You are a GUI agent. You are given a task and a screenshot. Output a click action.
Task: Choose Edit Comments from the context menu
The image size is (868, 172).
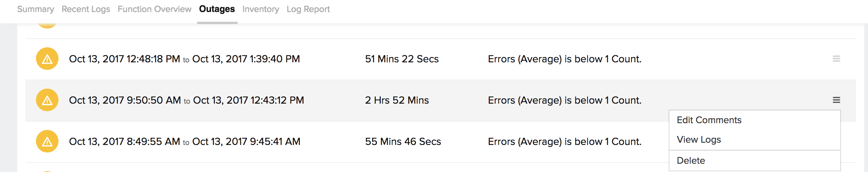(x=709, y=120)
